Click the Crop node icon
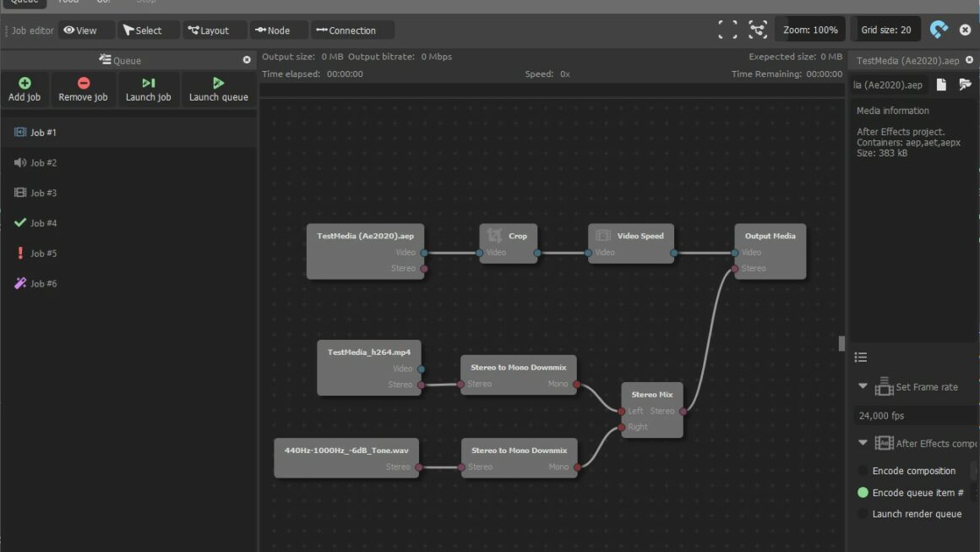 (495, 236)
